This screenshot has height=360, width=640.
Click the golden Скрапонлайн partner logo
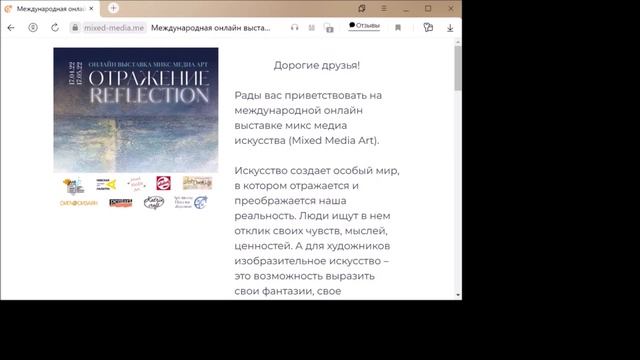(x=79, y=203)
